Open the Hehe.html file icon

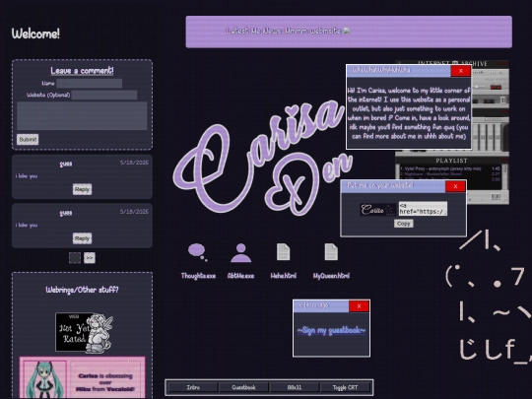284,252
